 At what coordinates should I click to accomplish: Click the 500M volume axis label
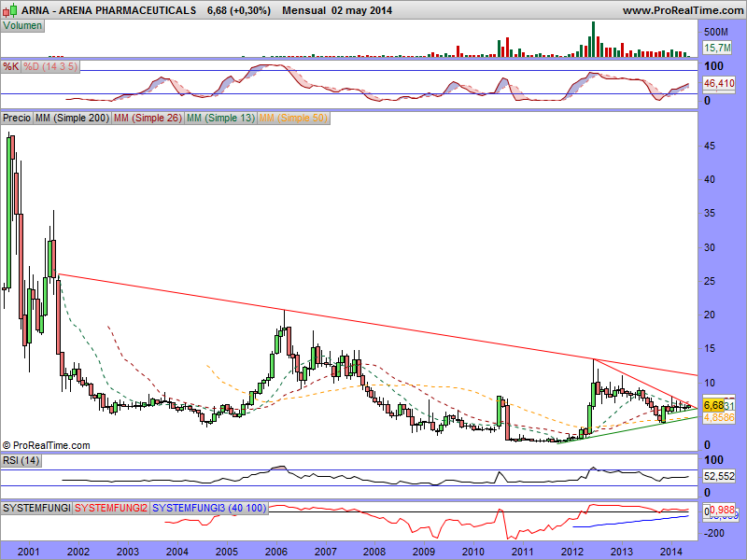click(x=716, y=32)
